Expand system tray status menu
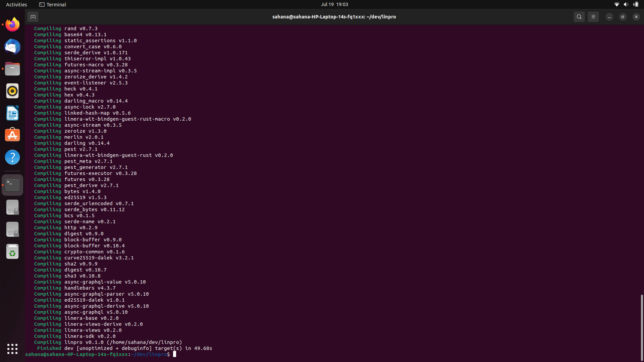The image size is (644, 362). coord(626,4)
